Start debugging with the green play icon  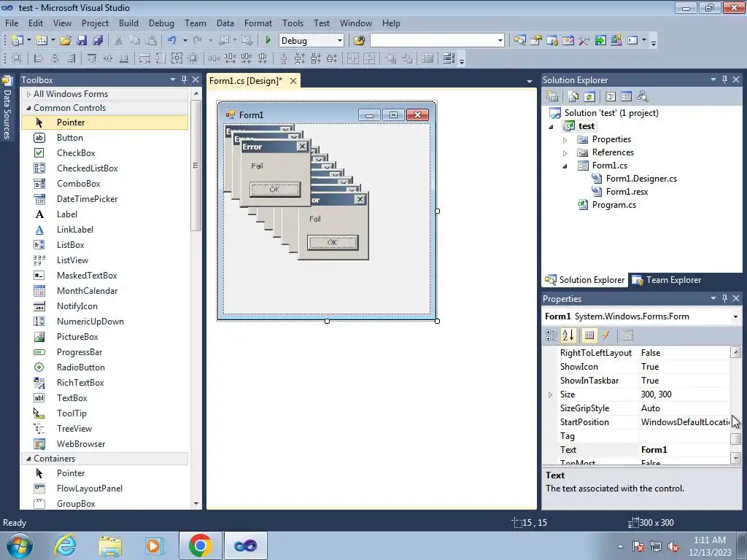pyautogui.click(x=268, y=41)
